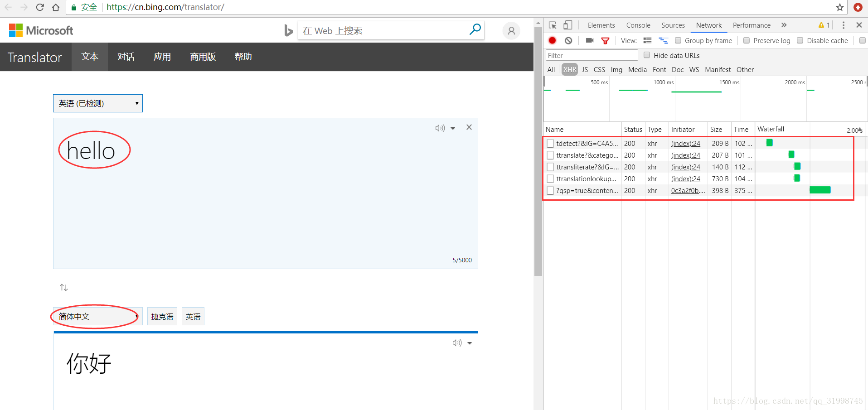Check the ttranslate request row checkbox

pos(550,155)
